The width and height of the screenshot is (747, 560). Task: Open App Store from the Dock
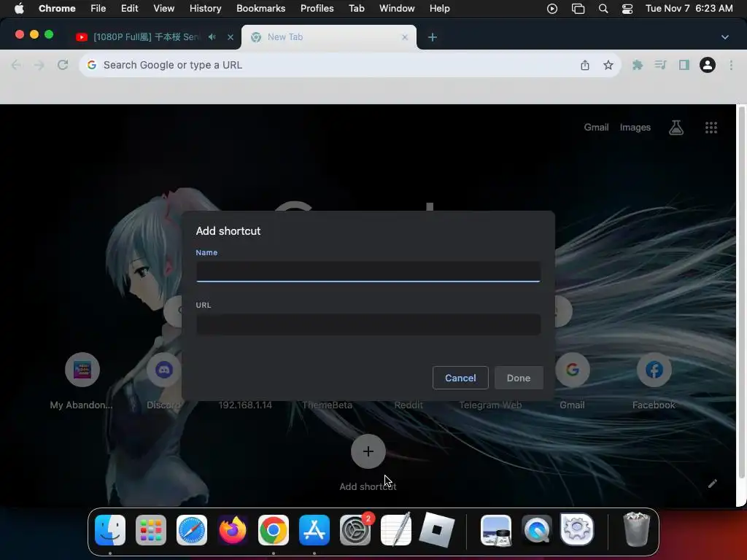point(314,530)
